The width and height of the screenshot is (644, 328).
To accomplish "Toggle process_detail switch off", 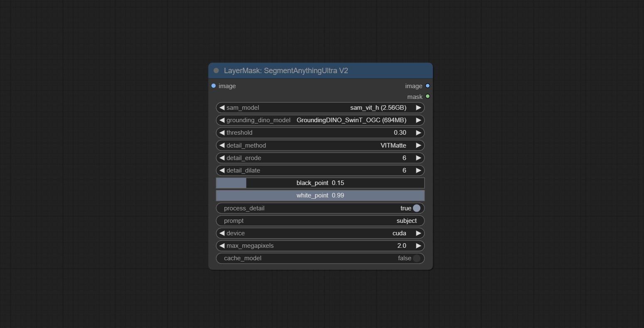I will pos(416,208).
